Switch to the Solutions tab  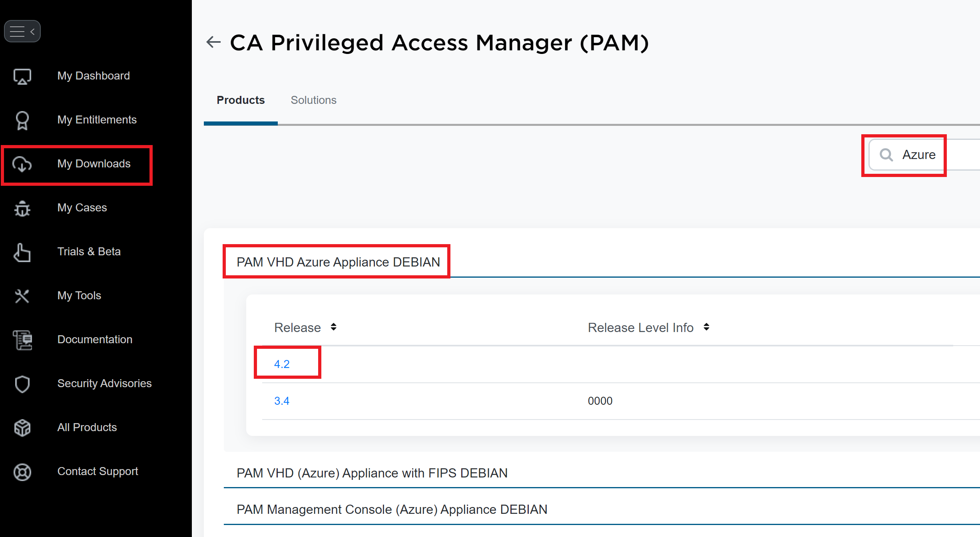click(x=313, y=100)
